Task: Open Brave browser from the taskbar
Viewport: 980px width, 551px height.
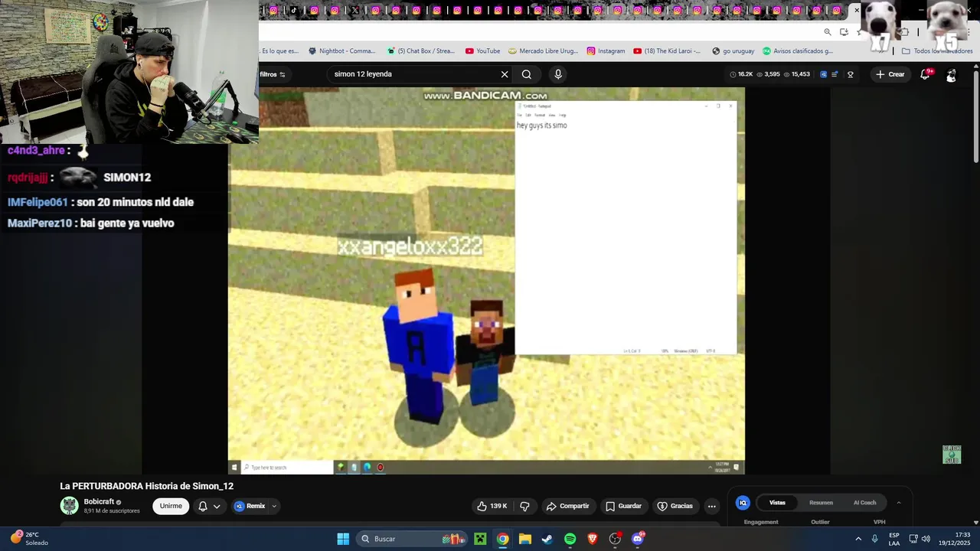Action: coord(593,539)
